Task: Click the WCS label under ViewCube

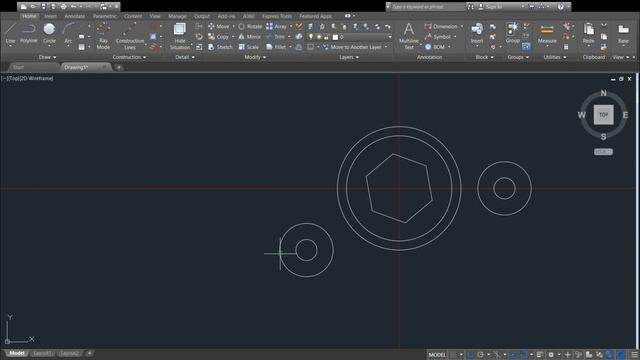Action: click(603, 152)
